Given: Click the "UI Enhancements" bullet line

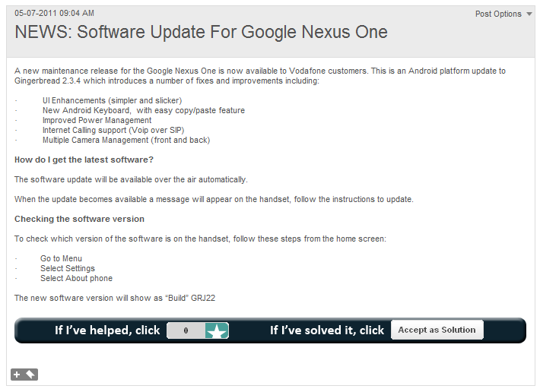Looking at the screenshot, I should [112, 100].
